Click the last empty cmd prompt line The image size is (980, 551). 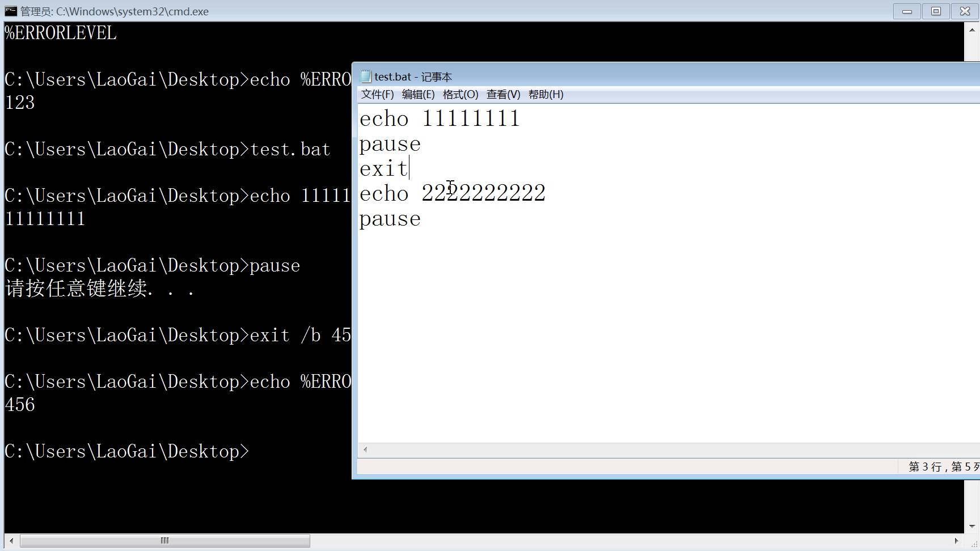[126, 451]
